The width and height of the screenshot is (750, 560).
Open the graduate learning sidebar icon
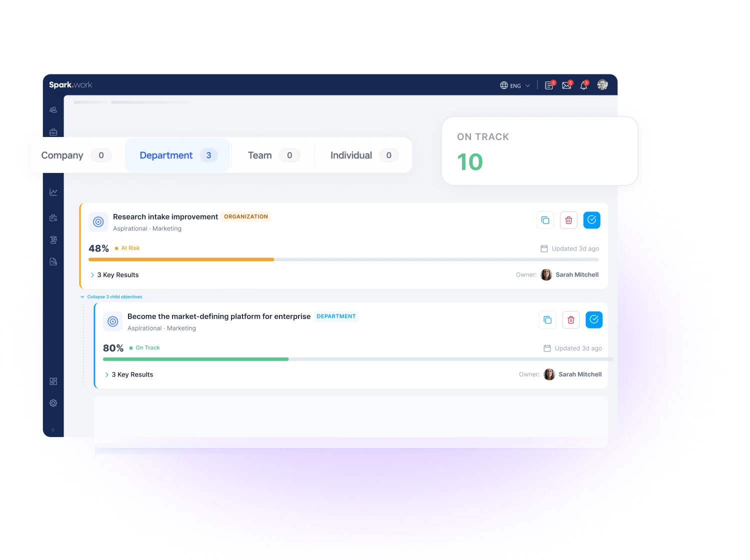(53, 240)
